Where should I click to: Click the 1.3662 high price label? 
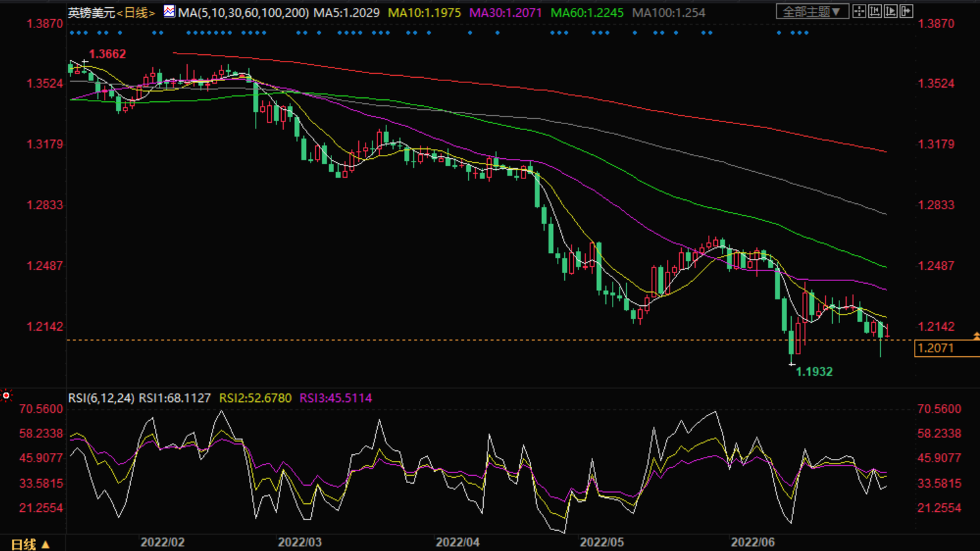[107, 54]
